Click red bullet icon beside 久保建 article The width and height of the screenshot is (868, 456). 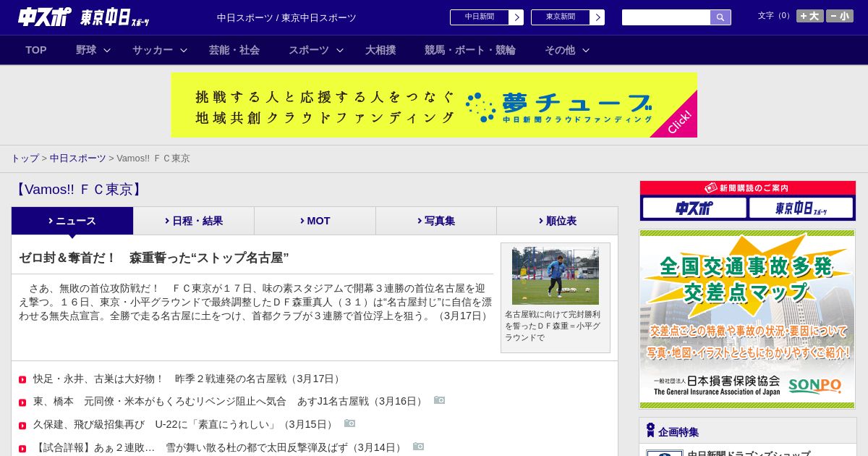(x=22, y=425)
